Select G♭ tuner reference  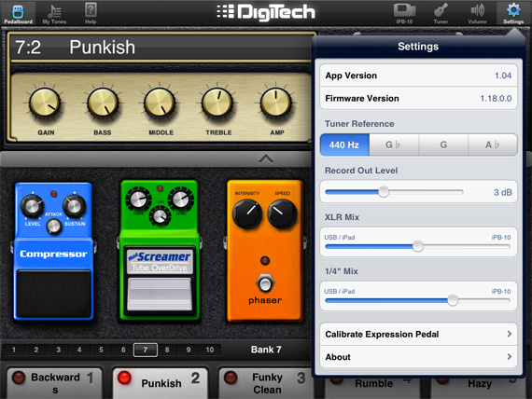click(x=394, y=145)
